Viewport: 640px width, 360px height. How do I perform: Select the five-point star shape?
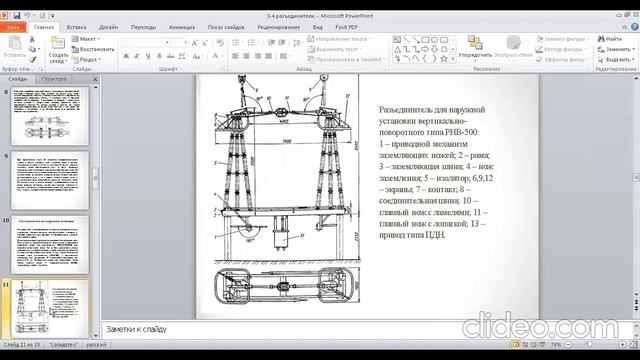(444, 59)
